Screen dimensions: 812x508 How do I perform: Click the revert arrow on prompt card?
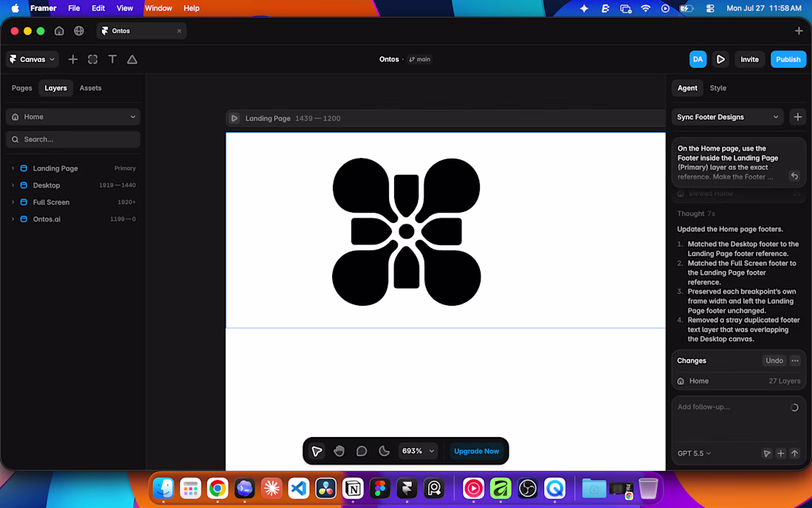tap(794, 176)
